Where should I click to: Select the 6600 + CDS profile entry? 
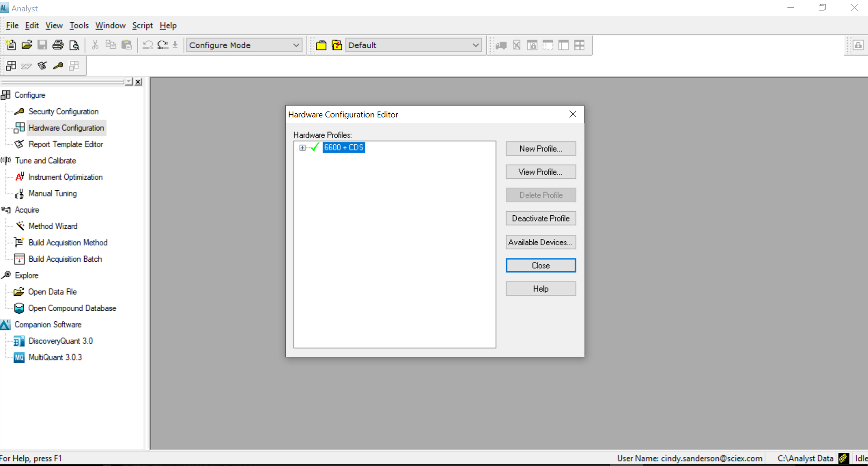[344, 147]
